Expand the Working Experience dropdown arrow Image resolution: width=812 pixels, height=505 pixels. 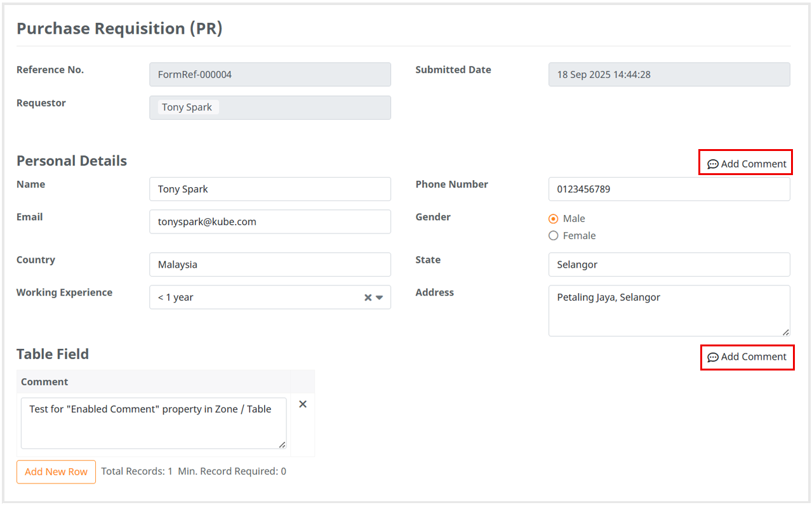(x=380, y=298)
